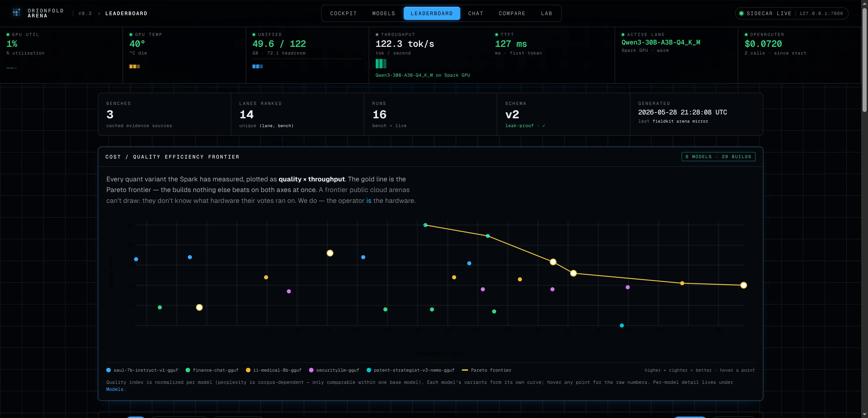Image resolution: width=868 pixels, height=418 pixels.
Task: Select the leftmost green finance-chat chart point
Action: click(x=160, y=307)
